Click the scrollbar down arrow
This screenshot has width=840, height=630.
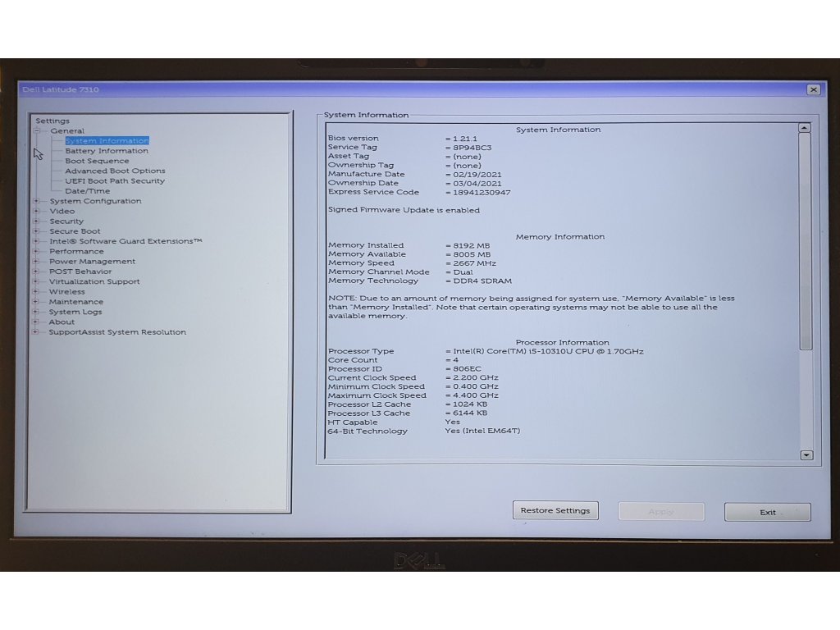coord(806,454)
